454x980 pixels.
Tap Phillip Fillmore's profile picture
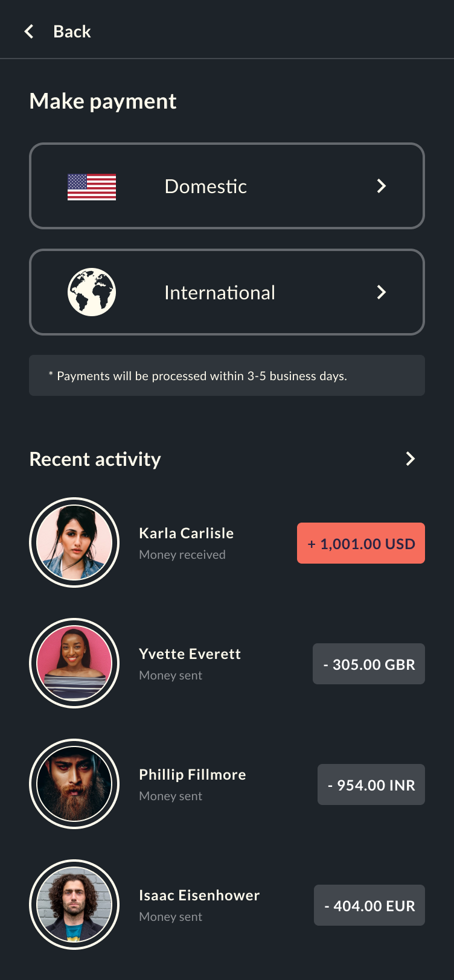74,784
